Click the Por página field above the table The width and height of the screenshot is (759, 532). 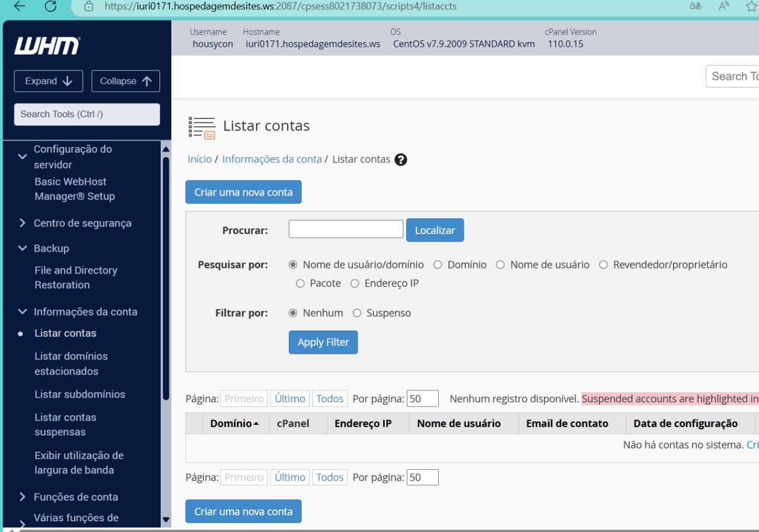pyautogui.click(x=423, y=399)
